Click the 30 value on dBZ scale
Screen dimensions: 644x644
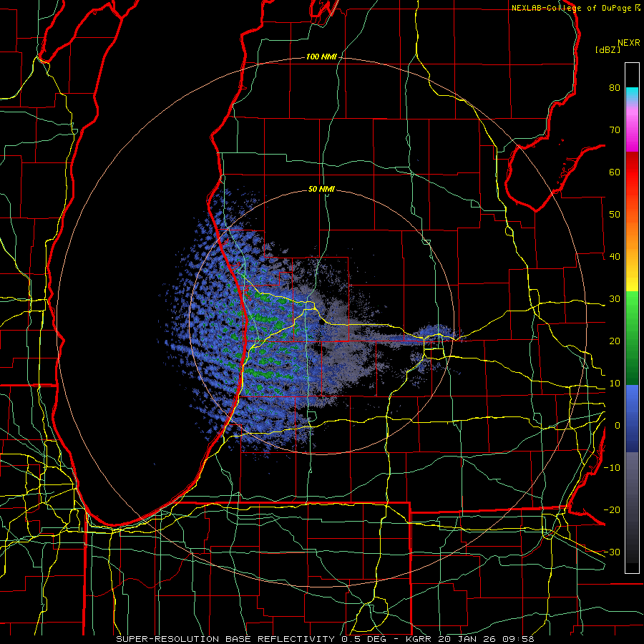[615, 299]
